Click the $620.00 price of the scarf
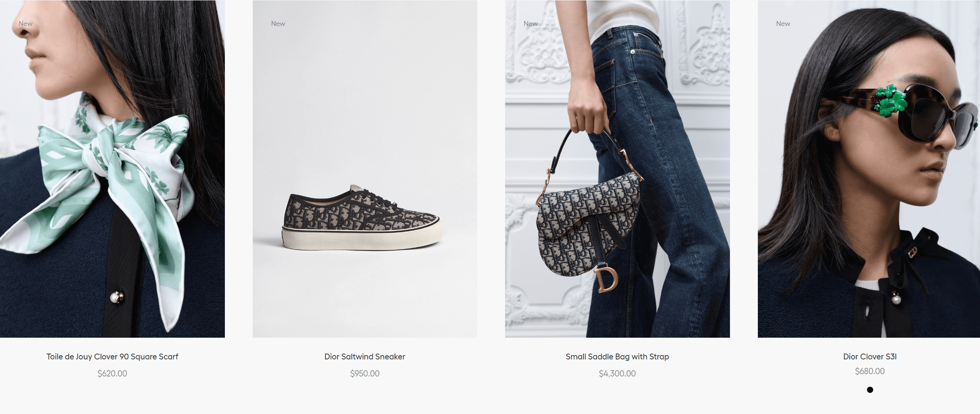Screen dimensions: 980x414 [112, 373]
